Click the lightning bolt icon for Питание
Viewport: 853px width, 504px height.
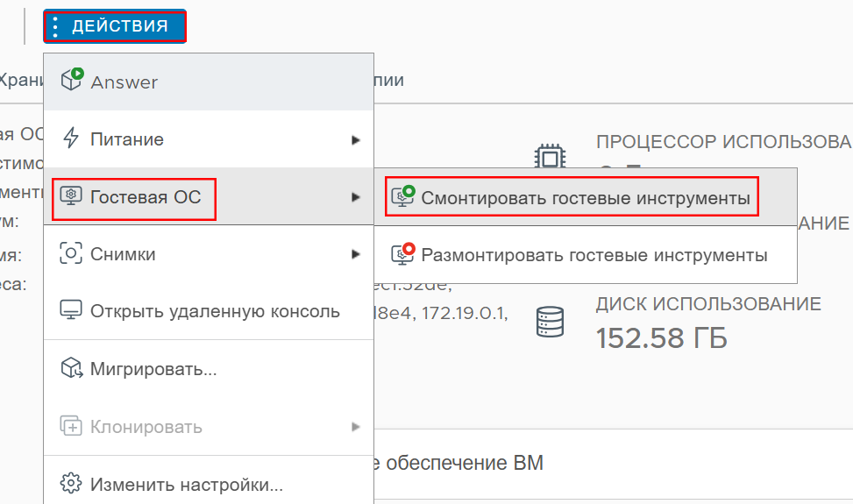point(71,138)
